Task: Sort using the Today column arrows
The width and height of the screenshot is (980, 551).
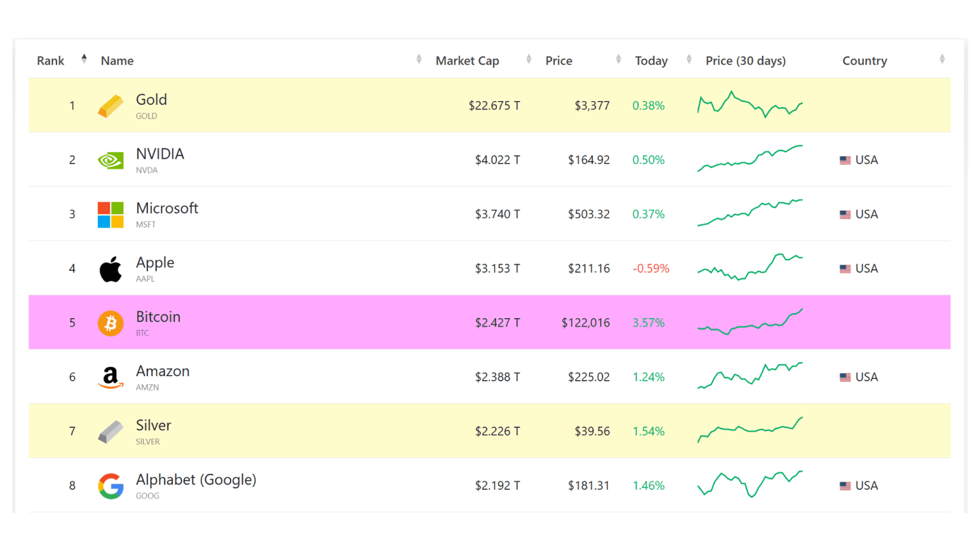Action: [x=689, y=59]
